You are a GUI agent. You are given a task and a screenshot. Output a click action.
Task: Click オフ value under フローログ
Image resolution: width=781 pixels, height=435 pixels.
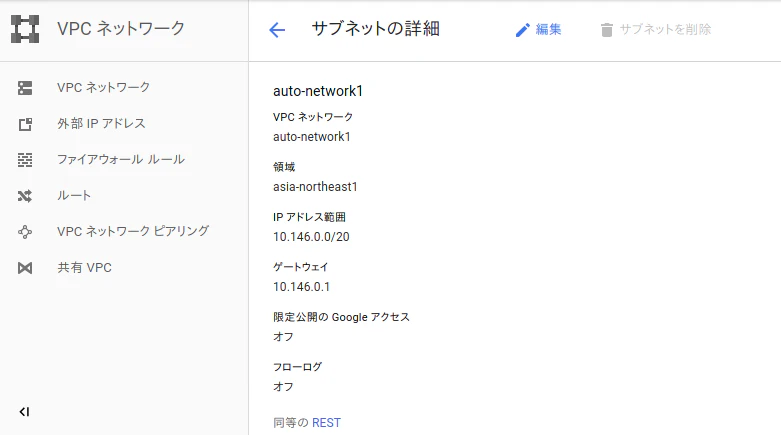point(283,387)
